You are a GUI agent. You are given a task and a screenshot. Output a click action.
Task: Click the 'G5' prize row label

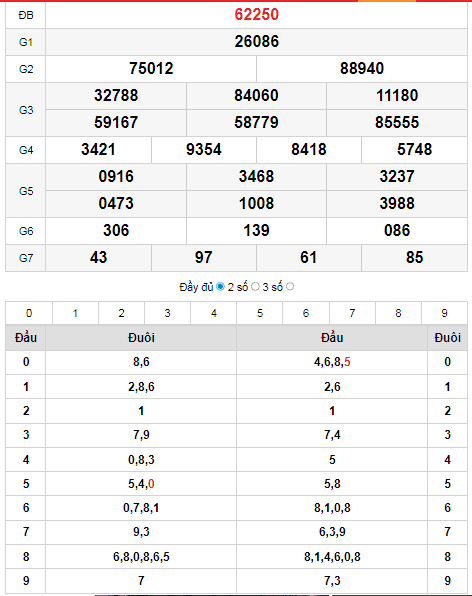coord(26,191)
